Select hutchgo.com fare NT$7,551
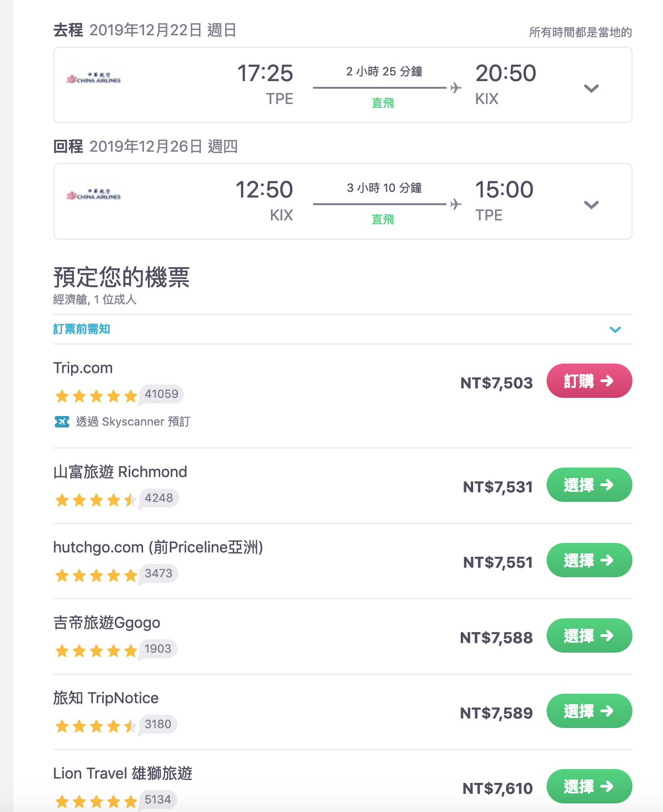This screenshot has width=663, height=812. [x=589, y=560]
